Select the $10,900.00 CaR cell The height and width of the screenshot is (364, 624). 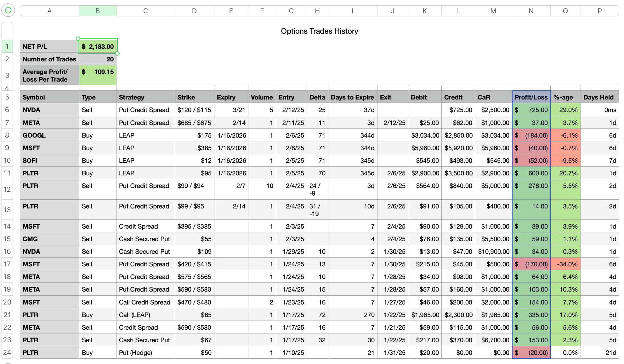click(x=493, y=251)
